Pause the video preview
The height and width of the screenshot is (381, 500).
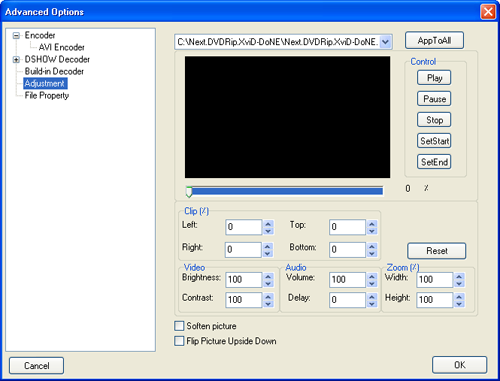434,99
